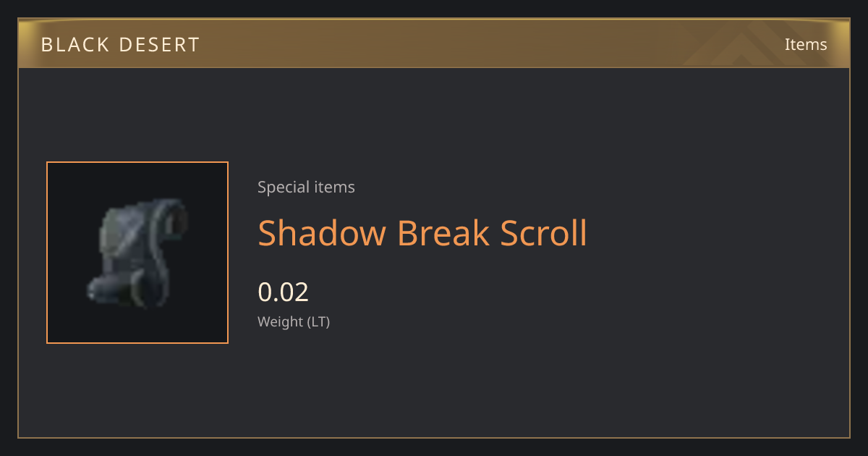
Task: Click the word "Shadow" in item name
Action: coord(322,233)
